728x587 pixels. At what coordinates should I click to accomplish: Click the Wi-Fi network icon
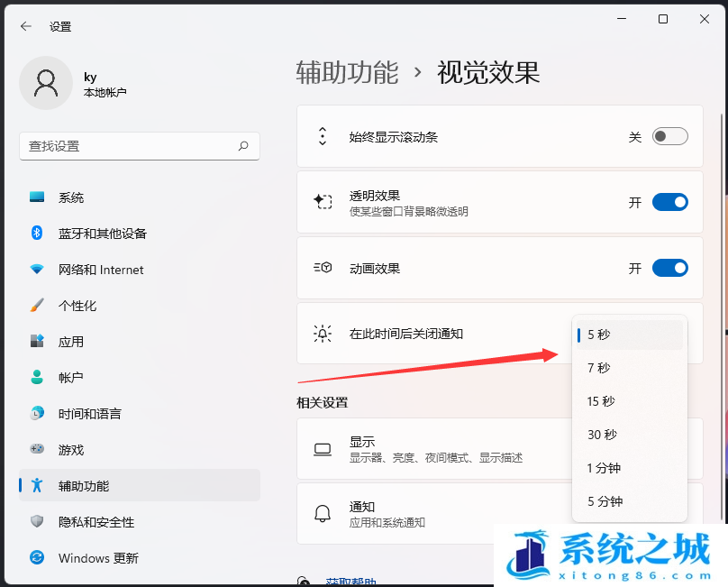click(x=37, y=269)
